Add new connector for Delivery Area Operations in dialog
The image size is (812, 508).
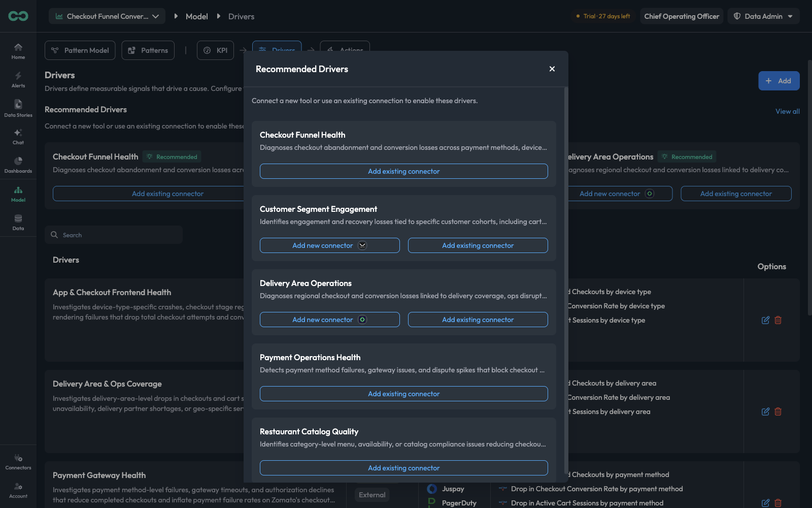[330, 320]
